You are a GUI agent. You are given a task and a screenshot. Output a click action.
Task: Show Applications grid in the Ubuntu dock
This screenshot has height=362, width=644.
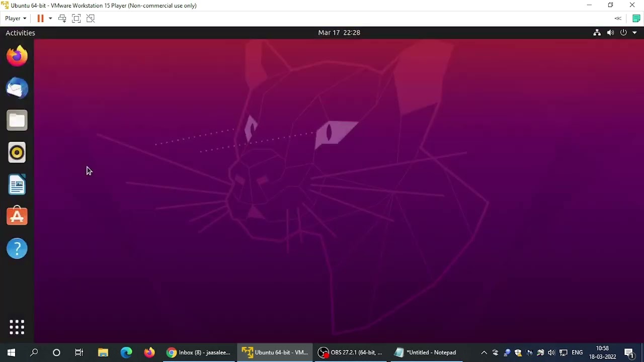(x=17, y=327)
